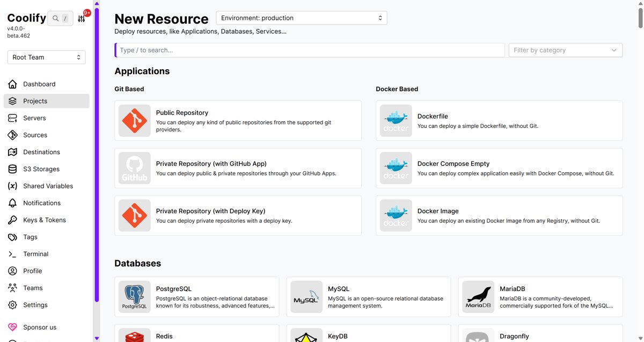Open the Root Team selector dropdown
The image size is (644, 342).
[x=46, y=57]
